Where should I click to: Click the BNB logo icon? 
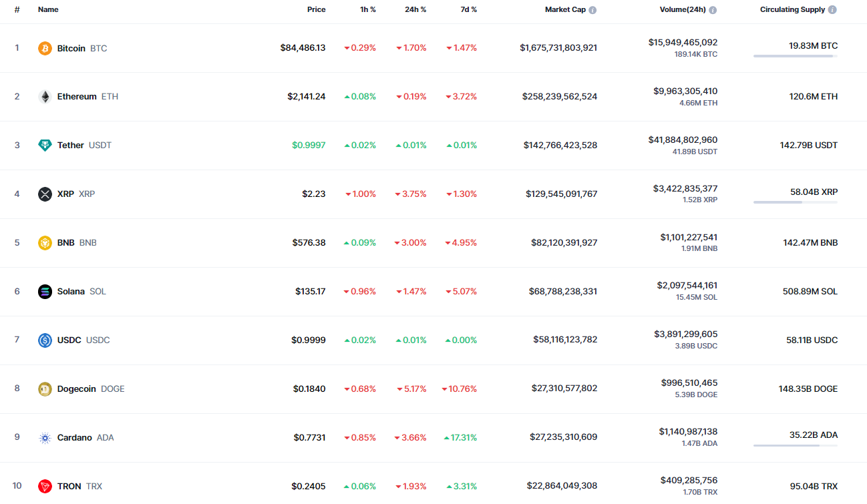[x=45, y=243]
